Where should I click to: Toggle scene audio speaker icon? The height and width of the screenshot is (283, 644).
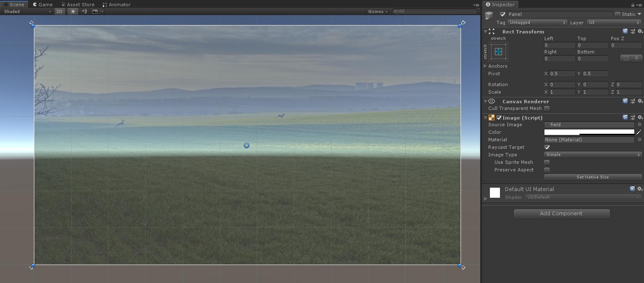[84, 12]
